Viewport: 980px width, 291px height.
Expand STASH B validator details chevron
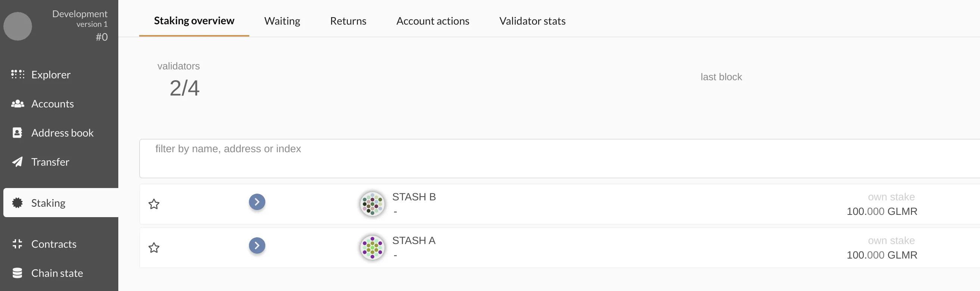click(257, 202)
